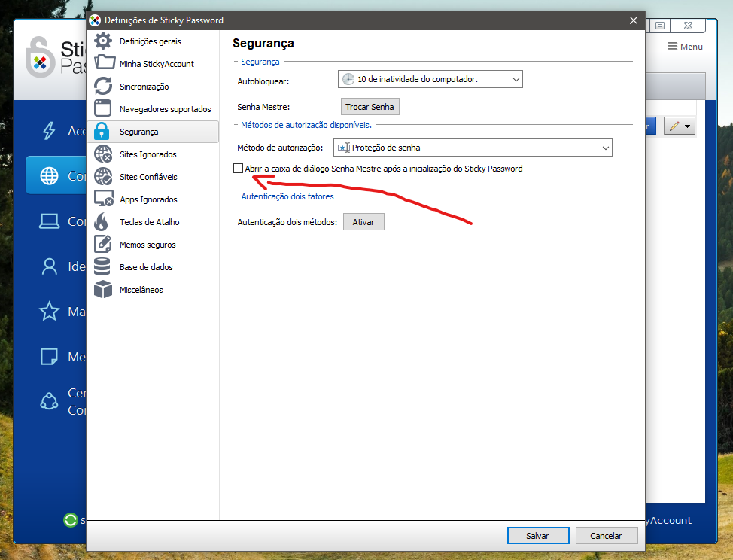Open the Menu in the main window

tap(685, 46)
